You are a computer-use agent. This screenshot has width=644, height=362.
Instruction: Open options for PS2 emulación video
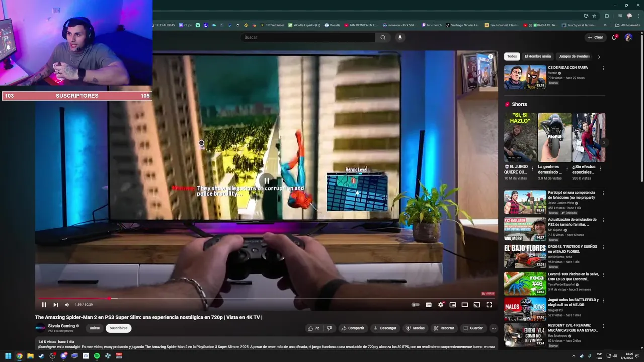tap(603, 220)
